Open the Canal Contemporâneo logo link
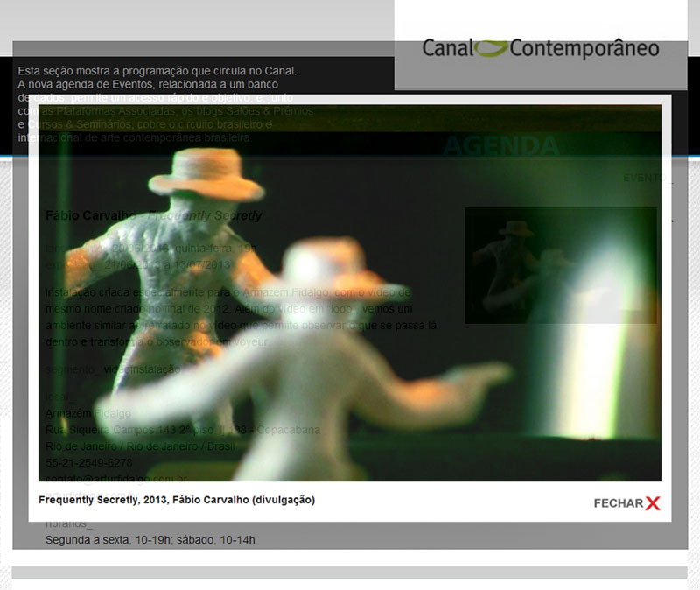Screen dimensions: 700x590 pyautogui.click(x=541, y=48)
